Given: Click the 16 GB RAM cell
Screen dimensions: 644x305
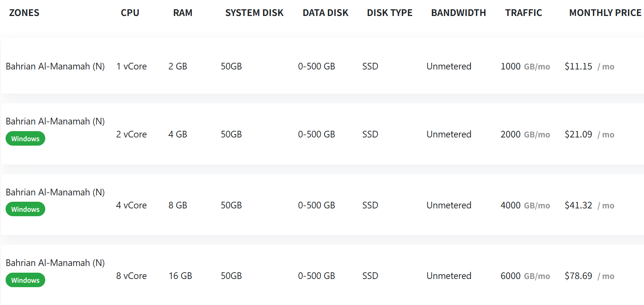Looking at the screenshot, I should tap(180, 276).
